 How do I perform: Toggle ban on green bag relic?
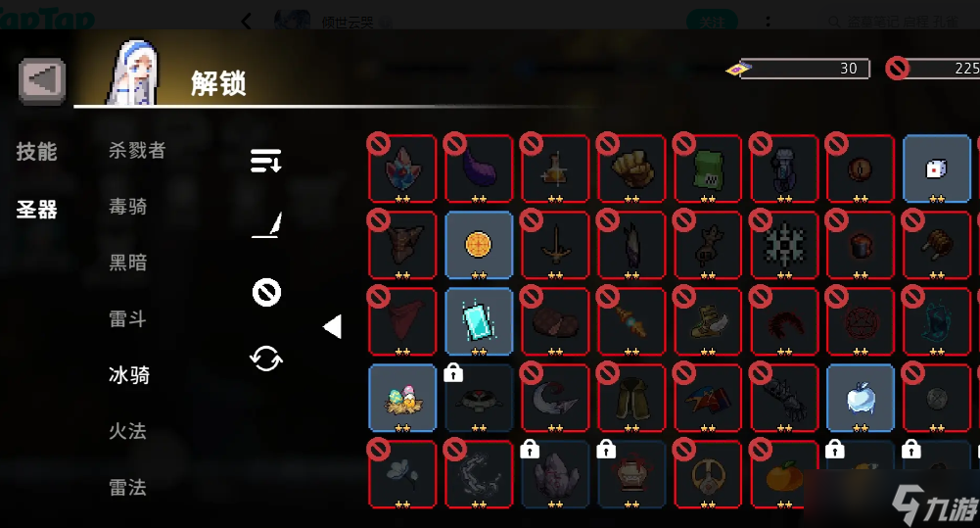708,168
